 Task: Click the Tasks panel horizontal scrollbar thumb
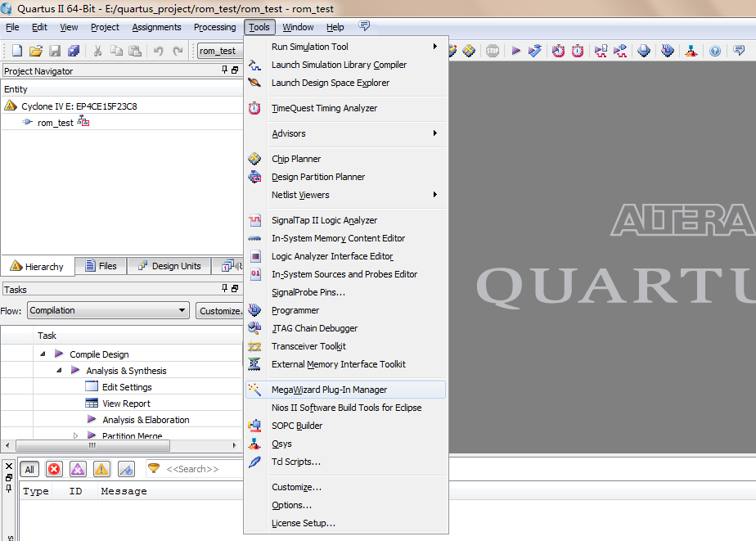click(92, 445)
